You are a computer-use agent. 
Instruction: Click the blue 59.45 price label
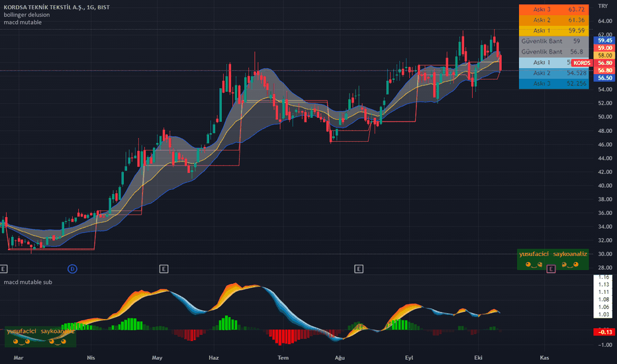tap(605, 40)
